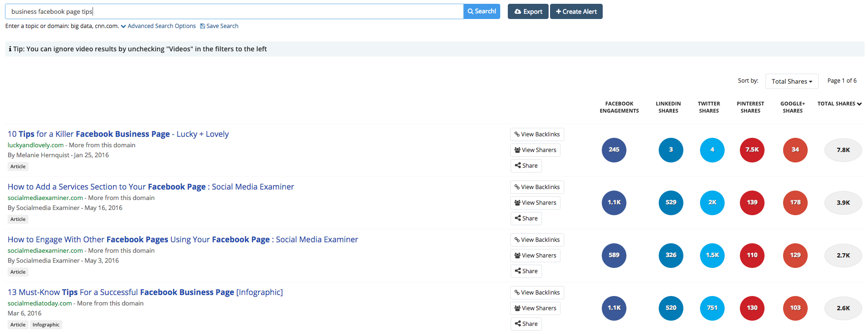View sharers for 13 Must-Know Tips article
Image resolution: width=868 pixels, height=334 pixels.
click(x=535, y=308)
